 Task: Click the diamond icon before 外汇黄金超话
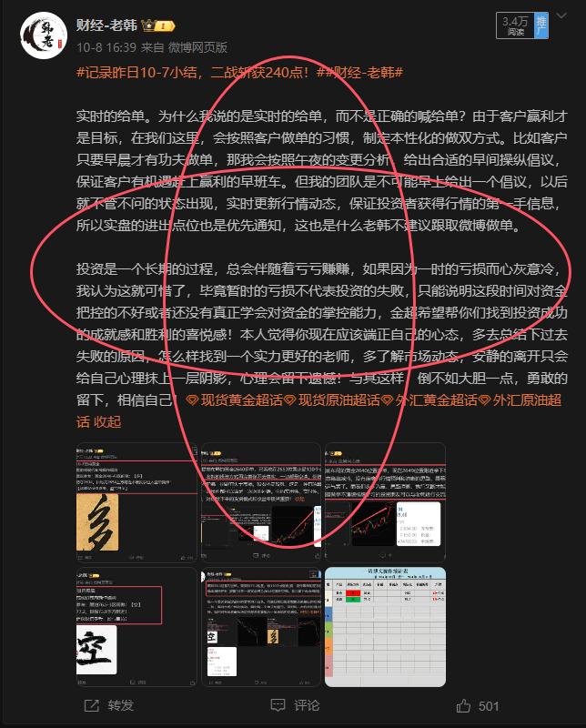tap(387, 400)
